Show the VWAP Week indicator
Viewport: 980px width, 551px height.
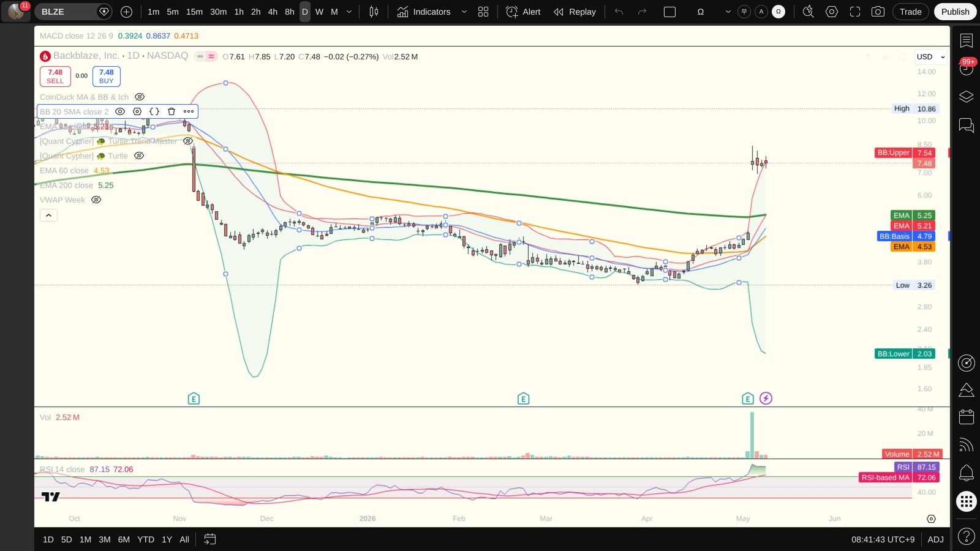click(x=96, y=200)
